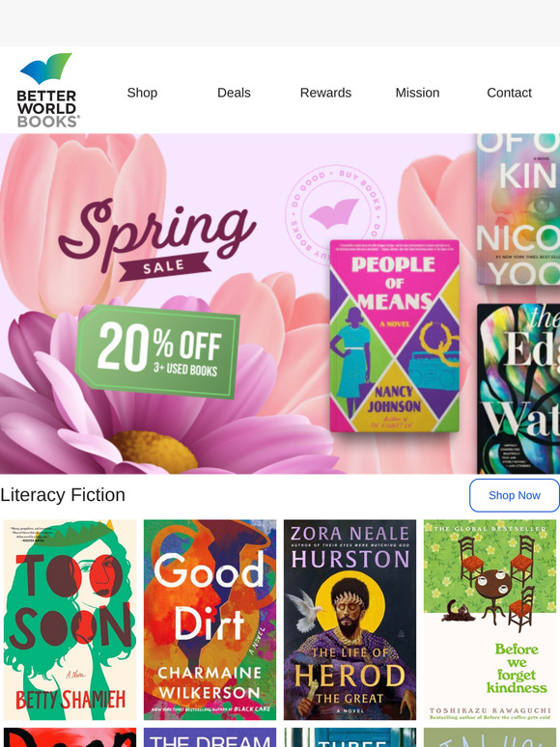The width and height of the screenshot is (560, 747).
Task: Open the Shop menu
Action: [142, 93]
